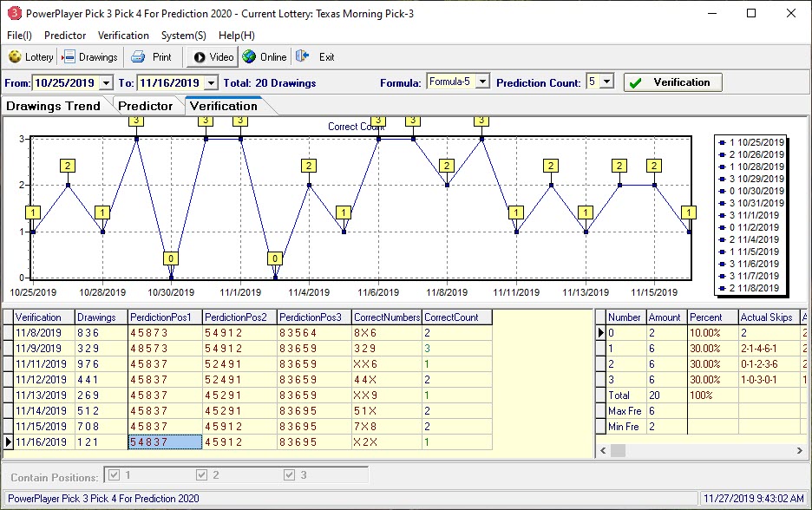Click legend entry 3 10/29/2019
Viewport: 812px width, 510px height.
pos(752,179)
